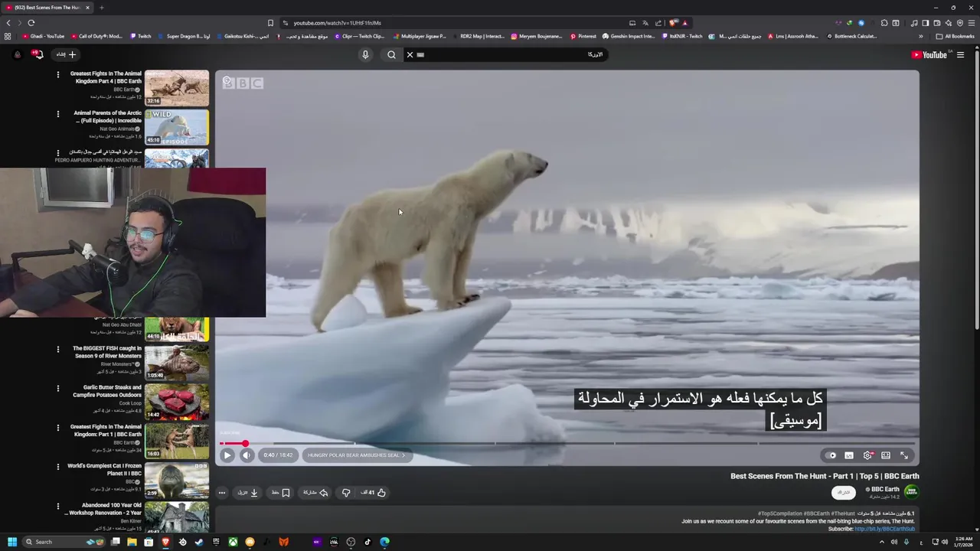Open the 'Twitch' bookmark
The height and width of the screenshot is (551, 980).
click(141, 36)
